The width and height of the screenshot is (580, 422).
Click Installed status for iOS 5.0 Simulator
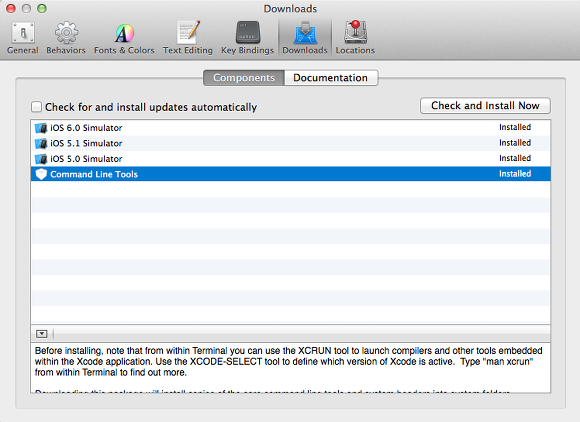pos(515,158)
